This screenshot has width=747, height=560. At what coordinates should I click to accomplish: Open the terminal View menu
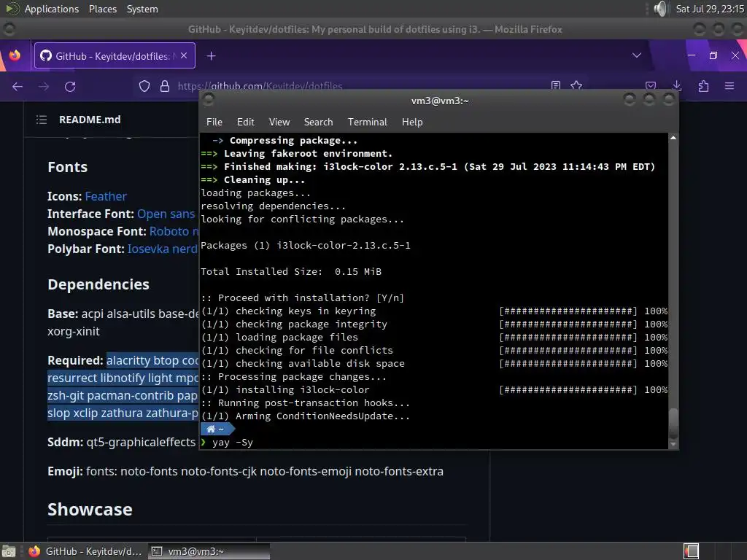point(279,122)
